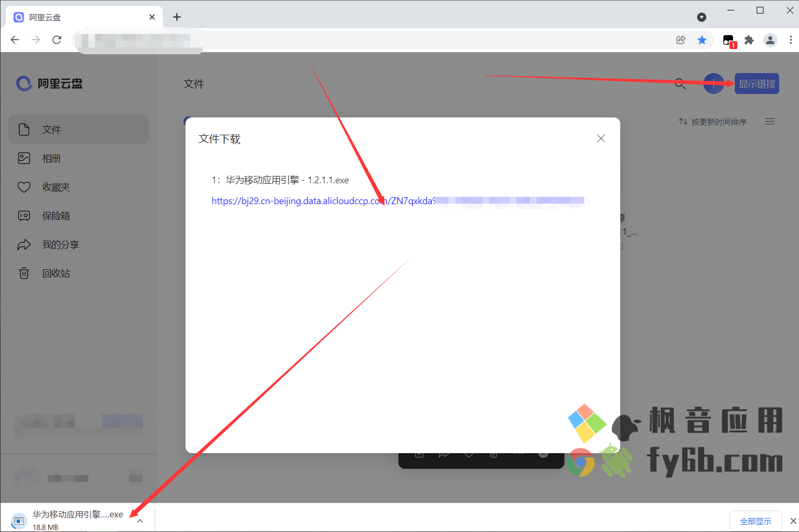Expand the download item options chevron
Screen dimensions: 799x532
140,521
